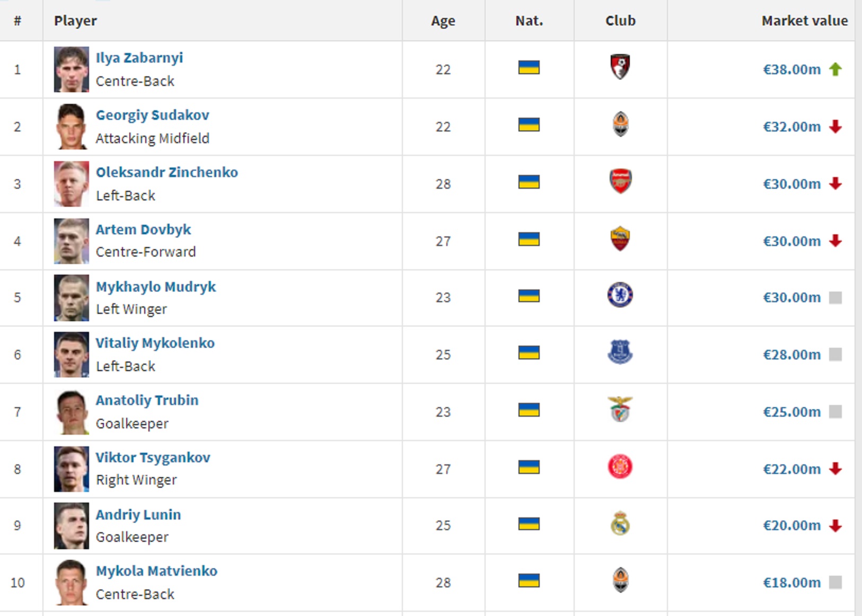
Task: Click the Arsenal club crest icon
Action: click(620, 182)
